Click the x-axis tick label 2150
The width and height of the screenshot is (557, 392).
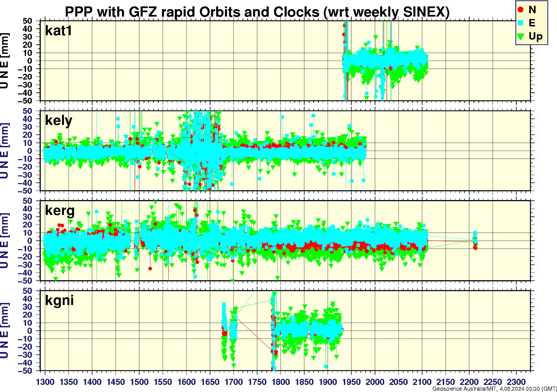[446, 382]
